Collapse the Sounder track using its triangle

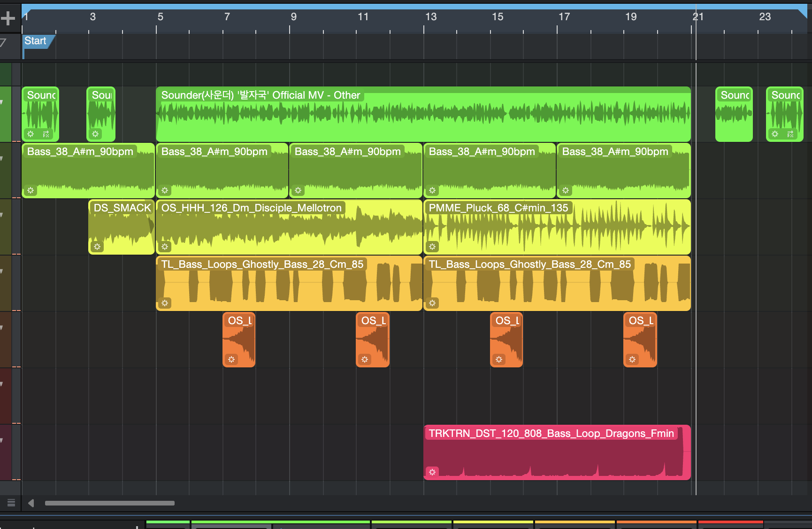(x=2, y=102)
